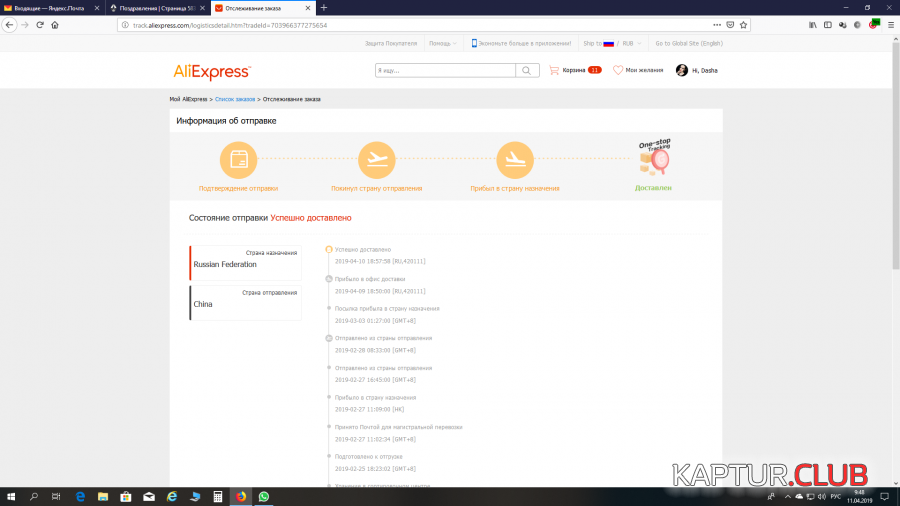Click Прибыло в офис доставки entry
The height and width of the screenshot is (506, 900).
[x=370, y=279]
